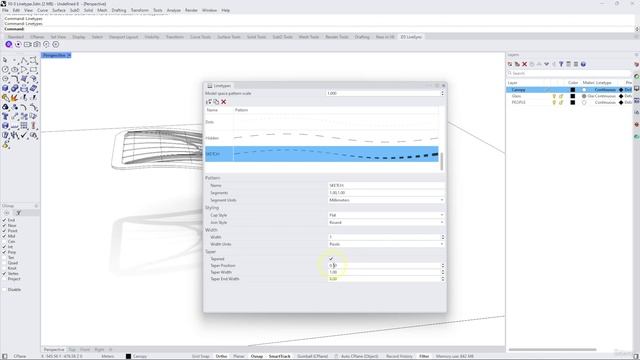
Task: Click the new layer icon in Layers panel
Action: 510,64
